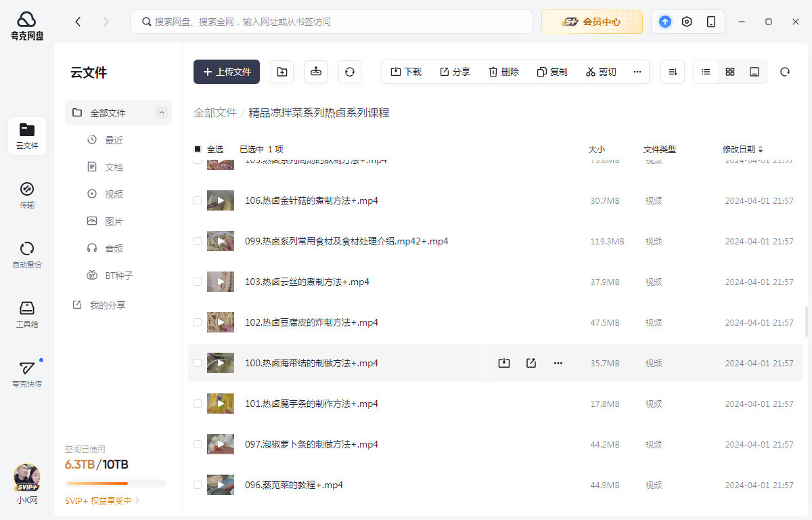This screenshot has height=520, width=812.
Task: Click the sync refresh icon in toolbar
Action: 350,72
